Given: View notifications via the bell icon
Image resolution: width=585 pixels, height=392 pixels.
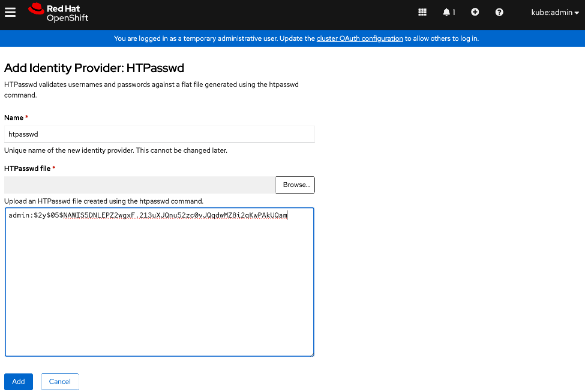Looking at the screenshot, I should click(x=445, y=12).
